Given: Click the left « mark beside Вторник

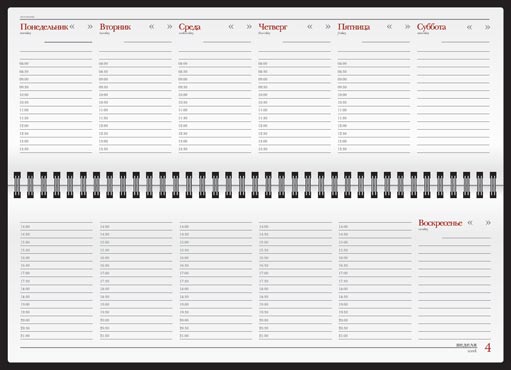Looking at the screenshot, I should [152, 27].
